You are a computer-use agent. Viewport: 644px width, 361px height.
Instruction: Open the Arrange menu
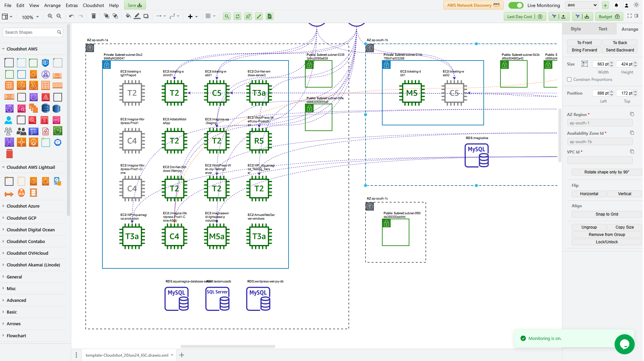tap(53, 5)
